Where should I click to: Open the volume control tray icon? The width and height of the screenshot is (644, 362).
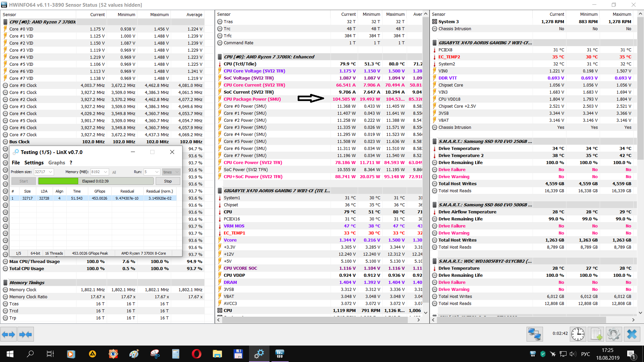573,354
